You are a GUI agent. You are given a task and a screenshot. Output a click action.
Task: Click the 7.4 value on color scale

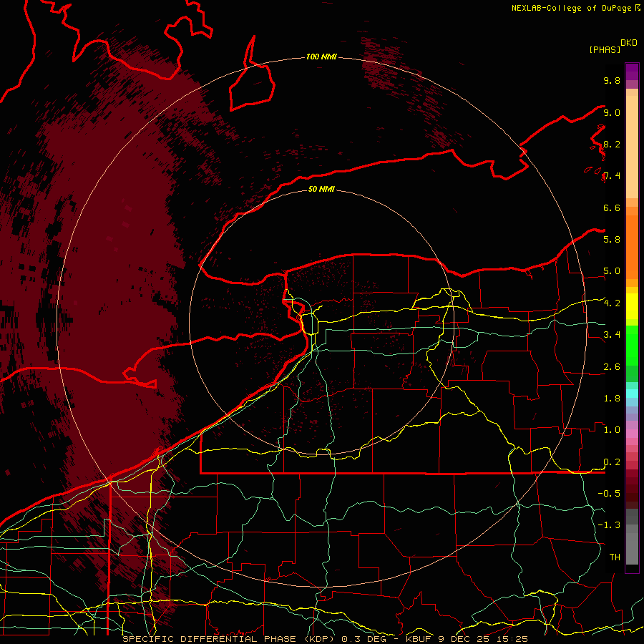coord(612,176)
